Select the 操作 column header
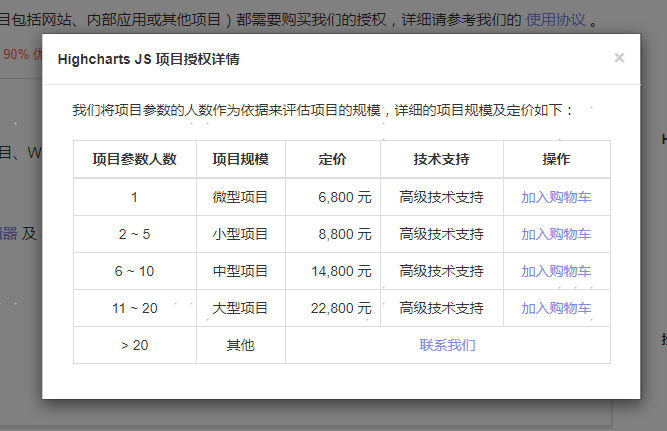Screen dimensions: 667x431 point(556,159)
